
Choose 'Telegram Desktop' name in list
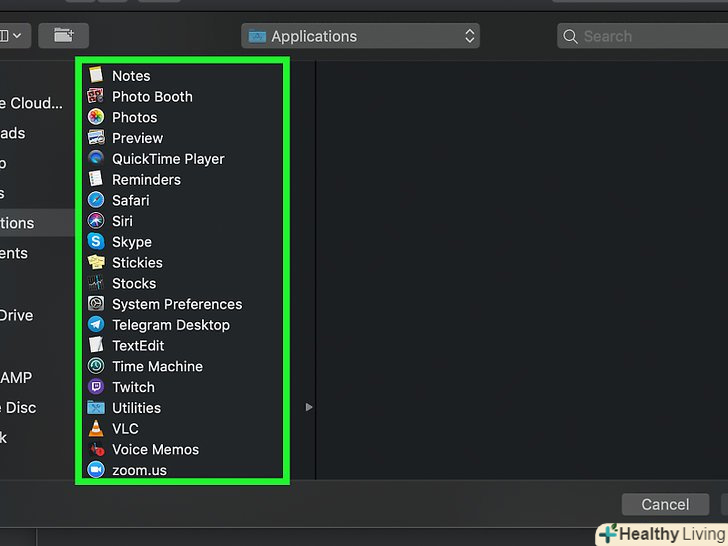coord(171,325)
